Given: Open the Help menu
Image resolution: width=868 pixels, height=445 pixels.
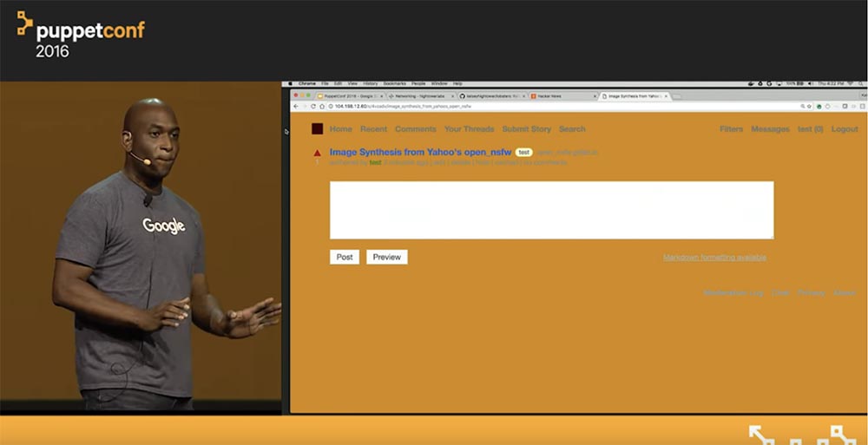Looking at the screenshot, I should point(457,83).
